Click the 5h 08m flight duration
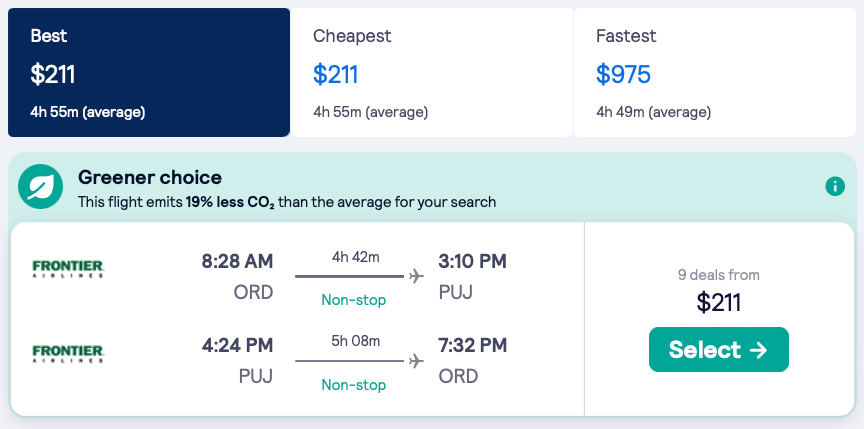Screen dimensions: 864x429 point(355,341)
